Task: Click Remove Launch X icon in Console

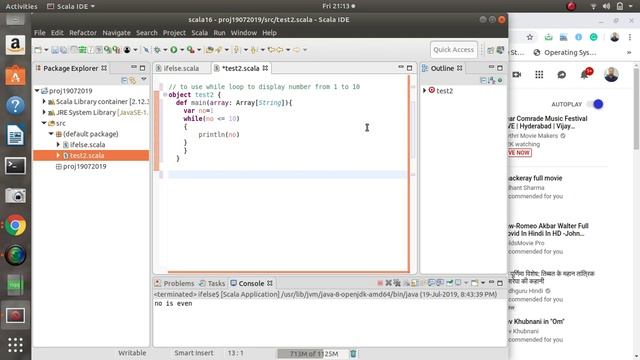Action: (x=389, y=283)
